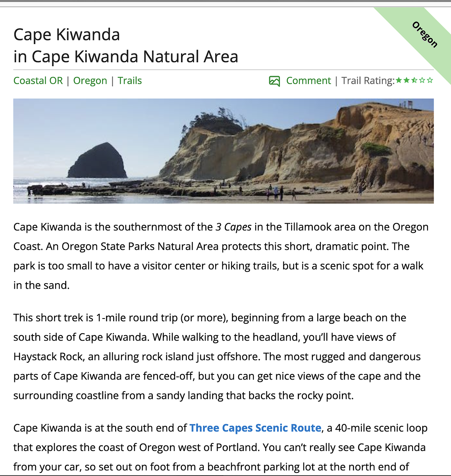The height and width of the screenshot is (476, 451).
Task: Open the Comment link
Action: pyautogui.click(x=308, y=81)
